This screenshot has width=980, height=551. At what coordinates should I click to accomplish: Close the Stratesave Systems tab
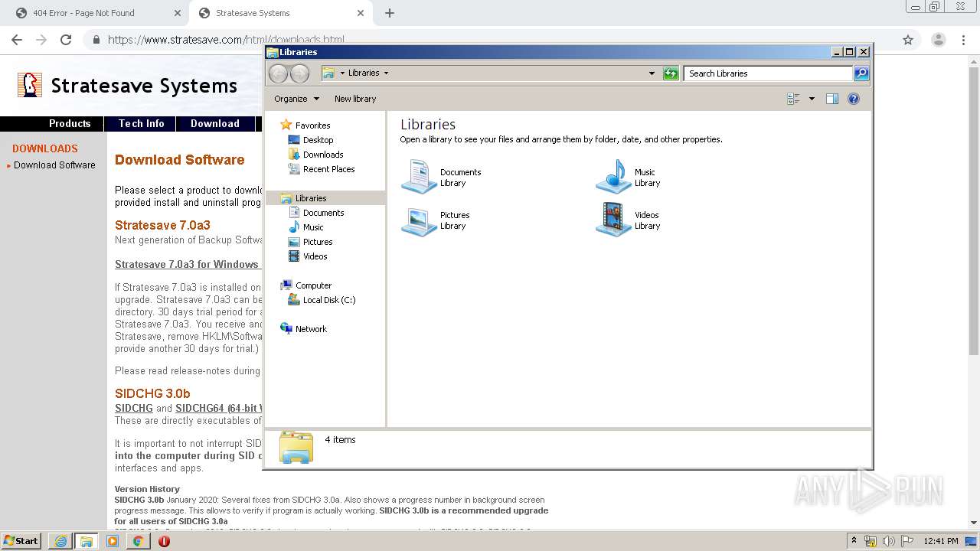point(361,13)
